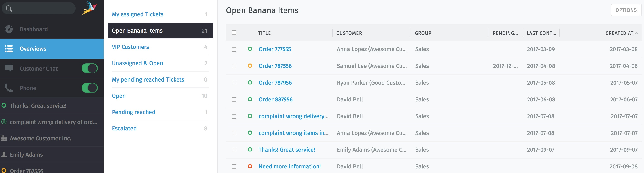Open the Options menu button
644x173 pixels.
[626, 10]
